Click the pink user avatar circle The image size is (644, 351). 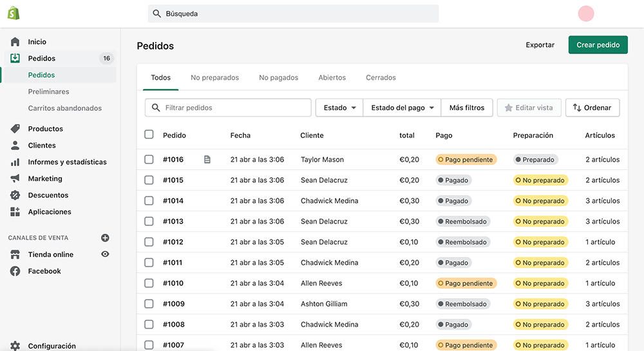(x=586, y=14)
